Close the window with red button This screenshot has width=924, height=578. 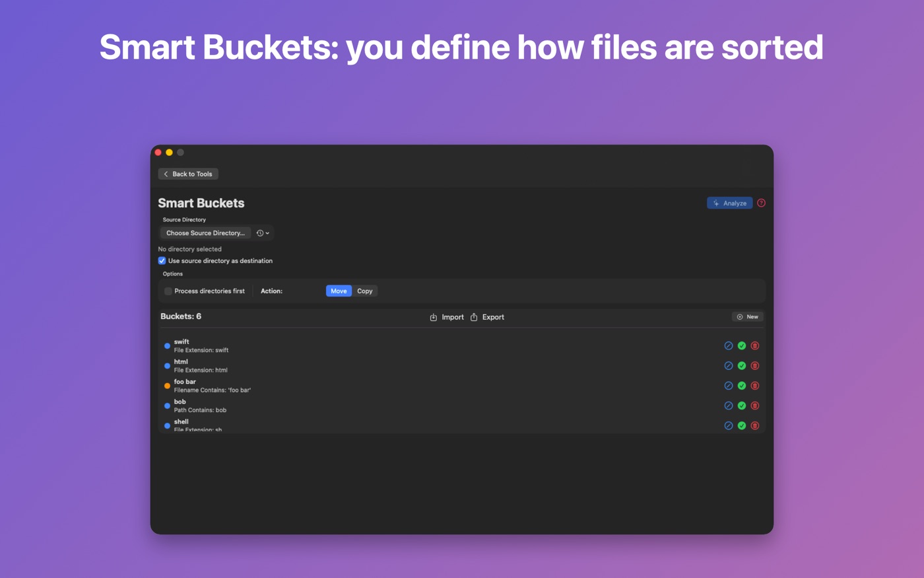pos(158,153)
